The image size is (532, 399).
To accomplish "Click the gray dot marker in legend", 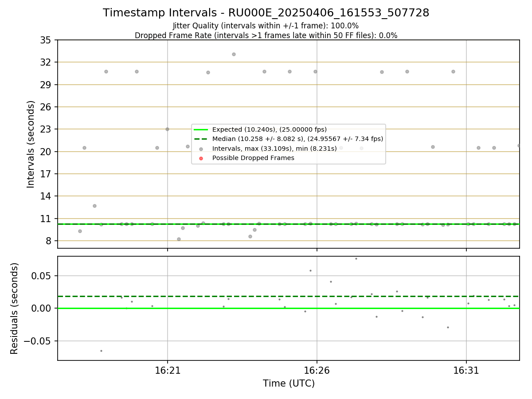I will click(x=201, y=149).
